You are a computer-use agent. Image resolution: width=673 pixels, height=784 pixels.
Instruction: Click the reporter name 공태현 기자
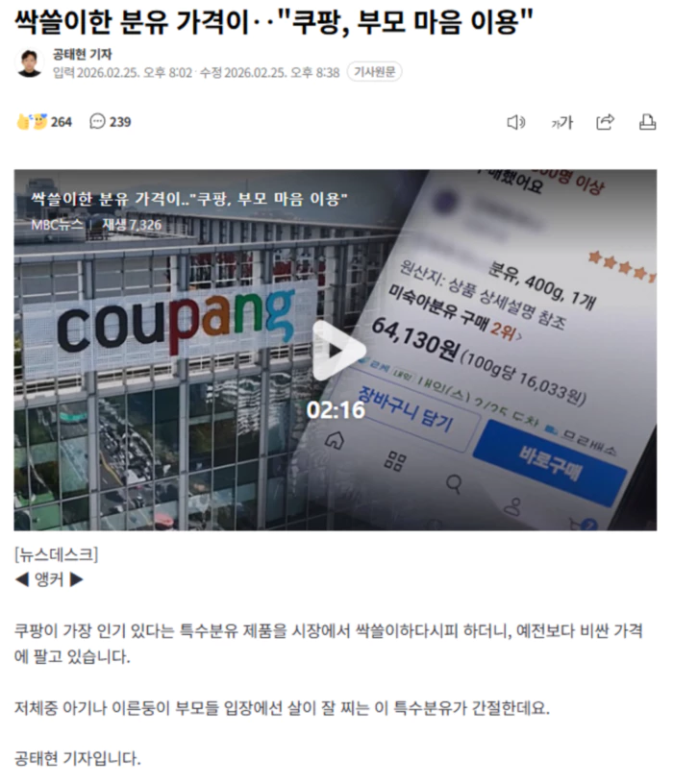tap(83, 54)
